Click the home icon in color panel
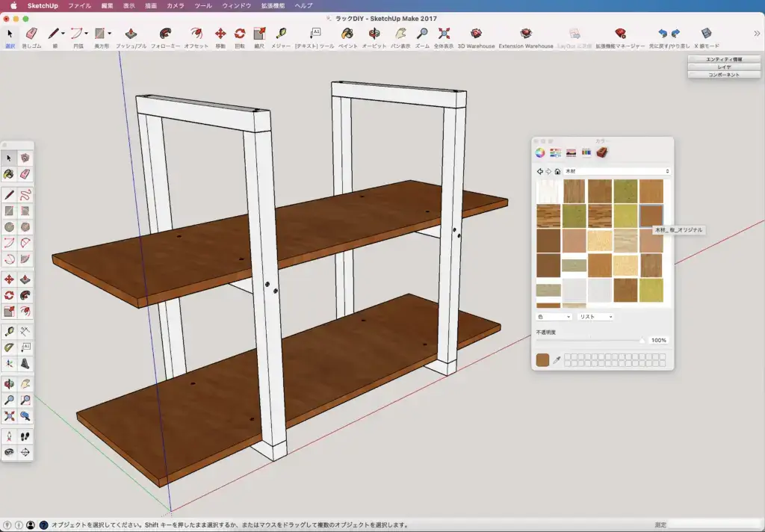This screenshot has height=532, width=765. [557, 171]
